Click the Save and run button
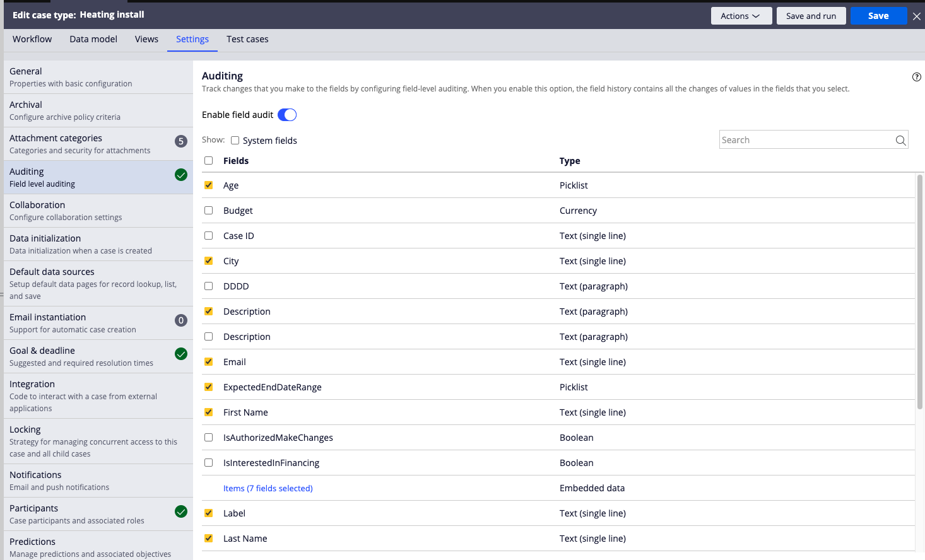Viewport: 925px width, 560px height. point(811,16)
